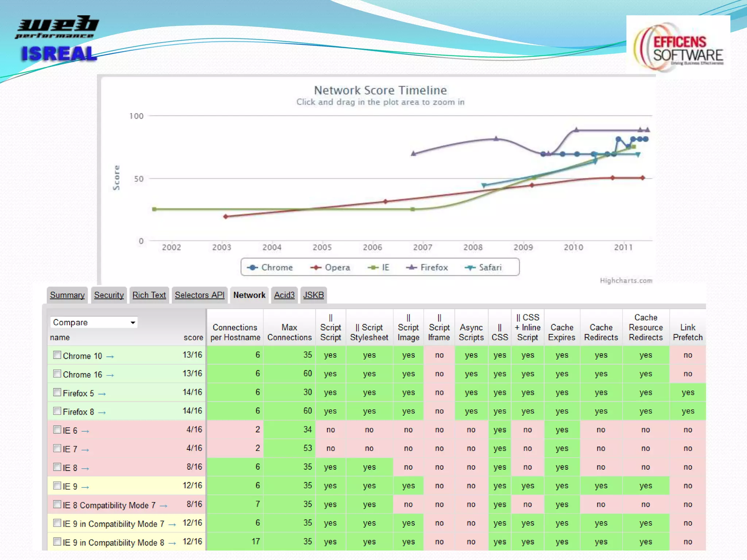Tick the IE 7 checkbox
Screen dimensions: 747x560
point(57,448)
